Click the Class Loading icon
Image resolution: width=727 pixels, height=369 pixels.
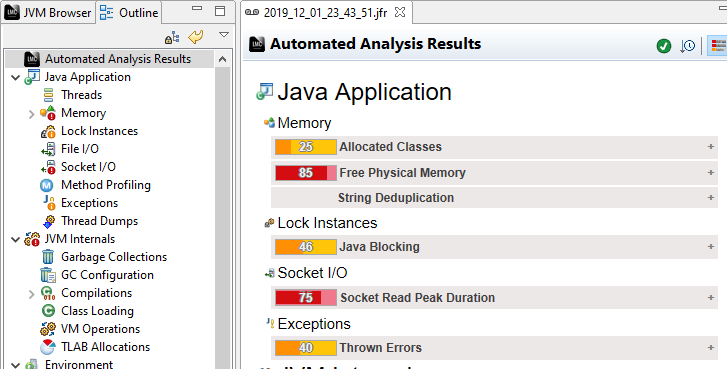(48, 311)
